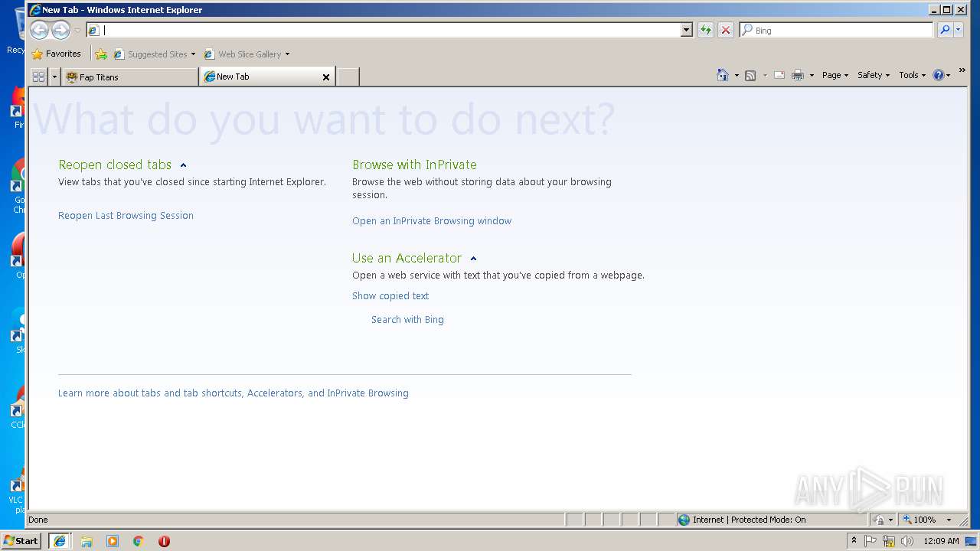Click the security lock icon in status bar
This screenshot has width=980, height=551.
(880, 520)
